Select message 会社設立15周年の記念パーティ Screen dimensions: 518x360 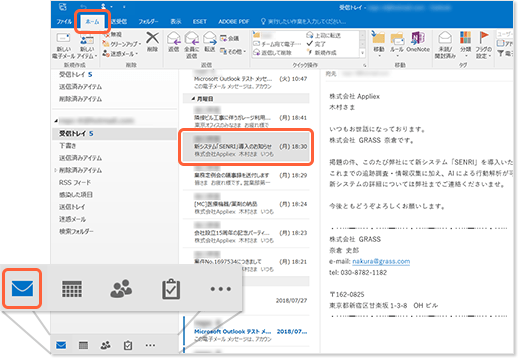246,233
